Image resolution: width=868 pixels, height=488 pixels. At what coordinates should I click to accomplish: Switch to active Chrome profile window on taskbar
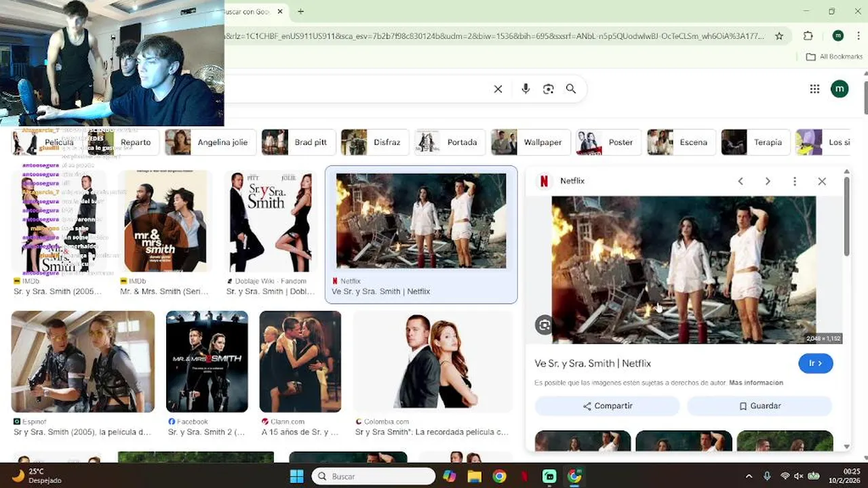(574, 476)
